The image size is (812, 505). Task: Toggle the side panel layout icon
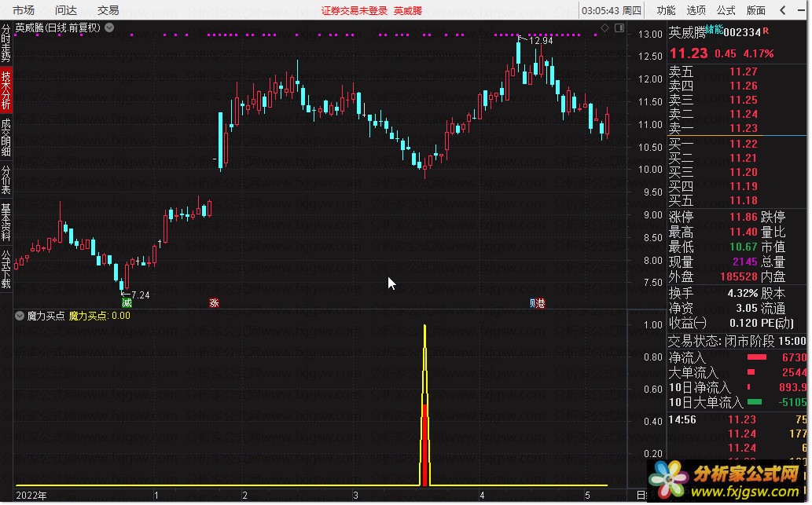(619, 28)
